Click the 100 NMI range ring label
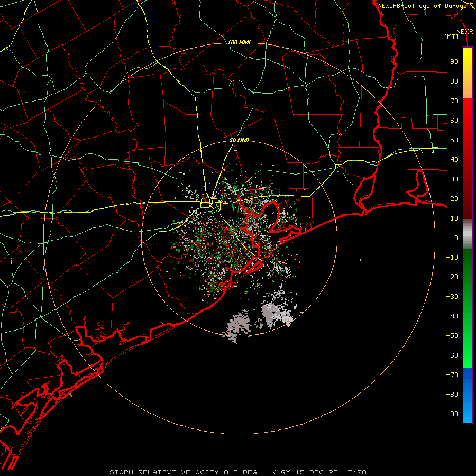476x476 pixels. (x=239, y=42)
